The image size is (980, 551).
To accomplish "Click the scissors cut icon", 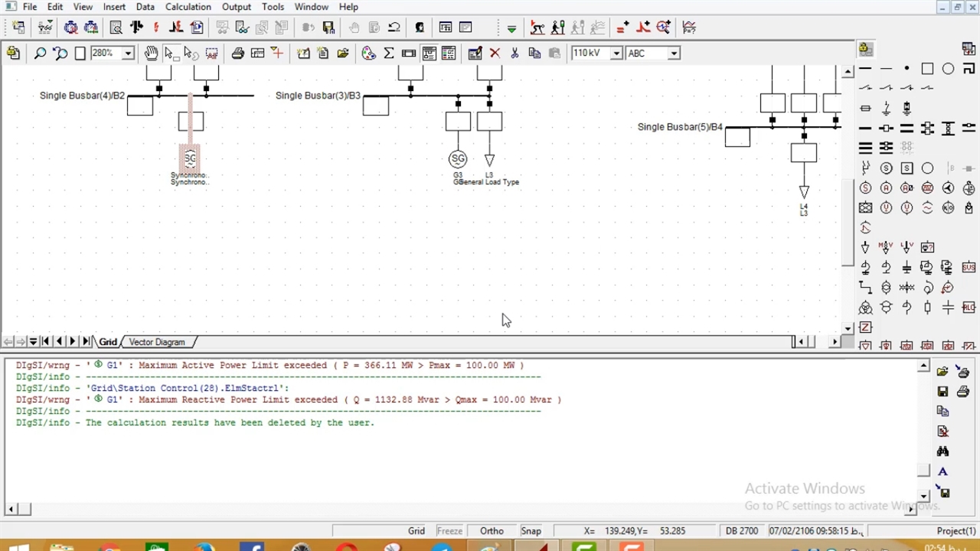I will 514,54.
